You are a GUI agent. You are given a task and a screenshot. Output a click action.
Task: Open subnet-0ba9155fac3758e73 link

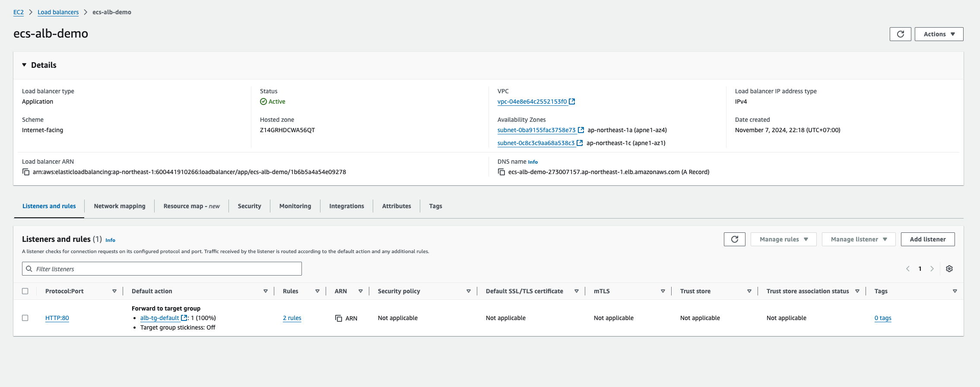(536, 130)
